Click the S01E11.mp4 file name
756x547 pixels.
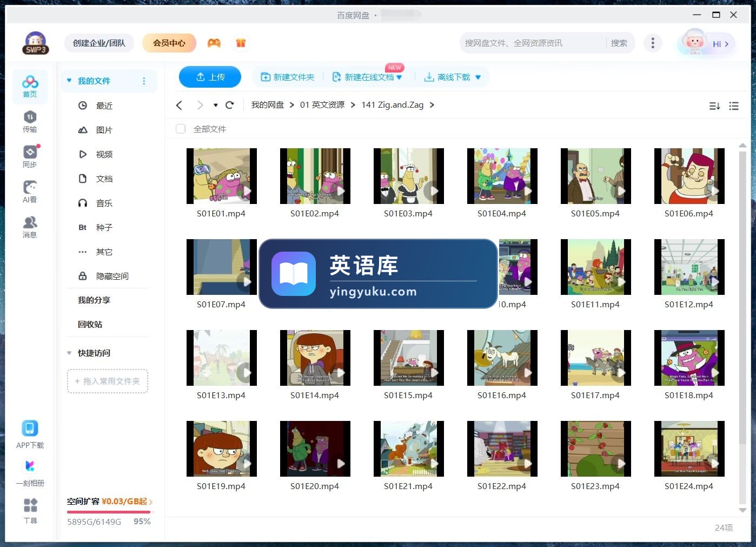click(595, 304)
